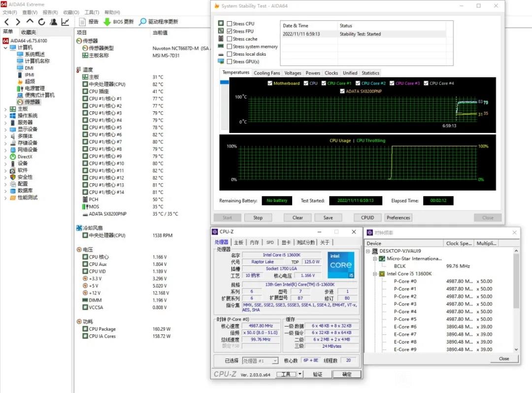
Task: Collapse DESKTOP-VJVAUI9 node in clock window
Action: pos(368,251)
